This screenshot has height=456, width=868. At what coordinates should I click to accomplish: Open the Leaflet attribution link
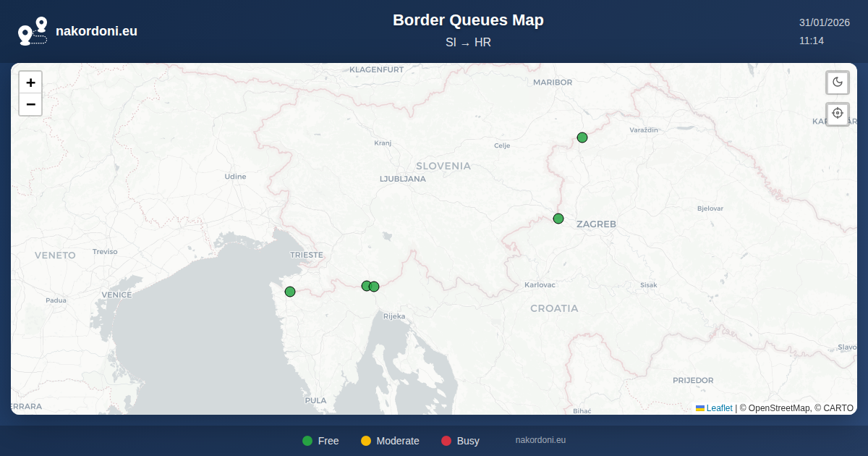coord(719,408)
